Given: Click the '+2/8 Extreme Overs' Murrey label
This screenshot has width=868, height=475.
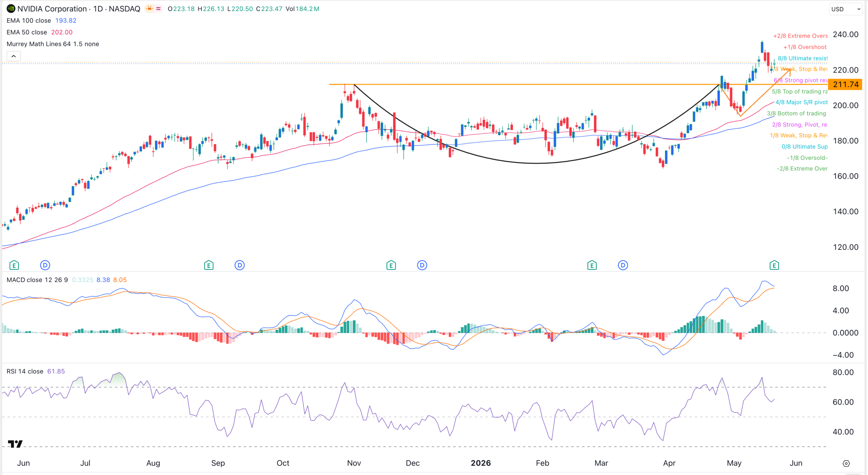Looking at the screenshot, I should pyautogui.click(x=800, y=36).
